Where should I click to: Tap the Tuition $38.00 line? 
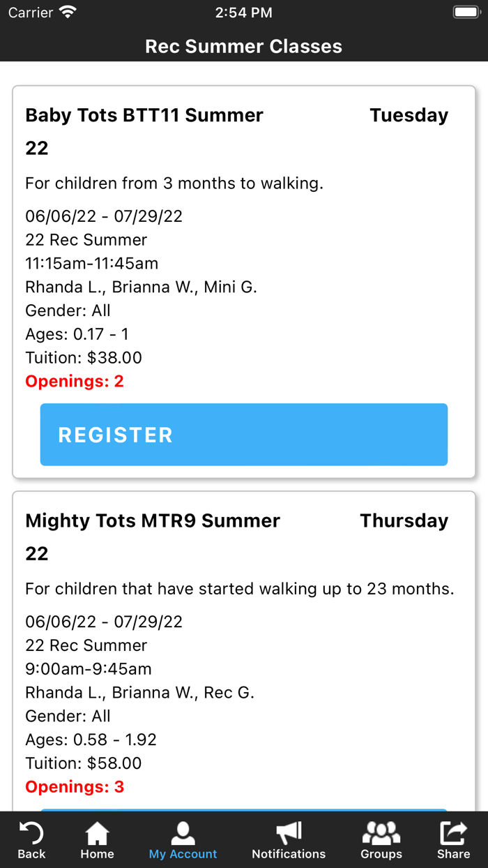click(x=84, y=358)
